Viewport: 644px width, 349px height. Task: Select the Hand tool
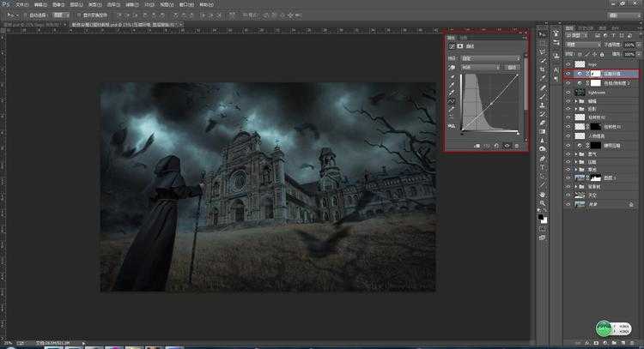tap(542, 195)
